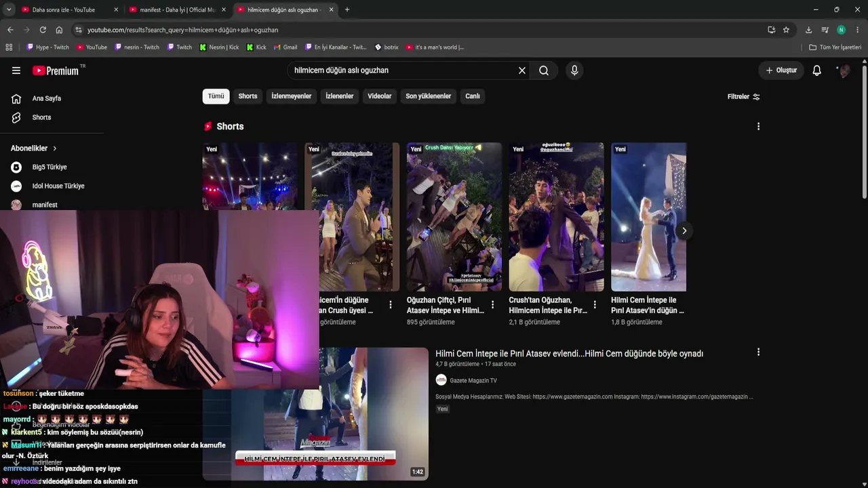Open the YouTube account avatar menu
The width and height of the screenshot is (868, 488).
click(x=844, y=70)
